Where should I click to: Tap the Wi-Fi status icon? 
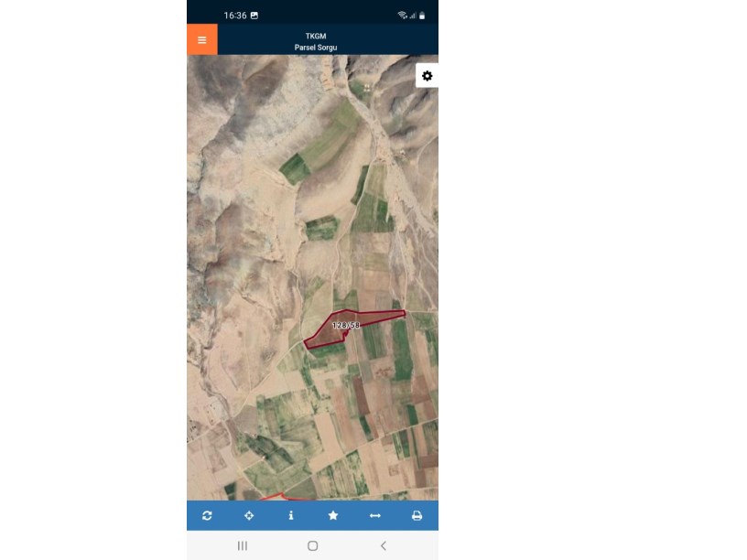pyautogui.click(x=402, y=16)
